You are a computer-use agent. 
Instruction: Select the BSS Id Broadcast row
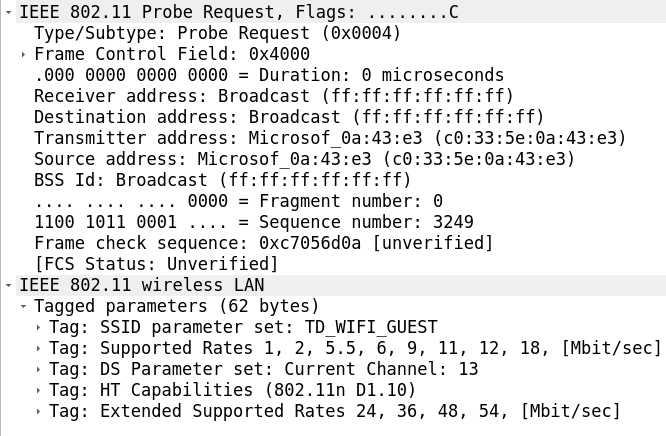click(222, 180)
